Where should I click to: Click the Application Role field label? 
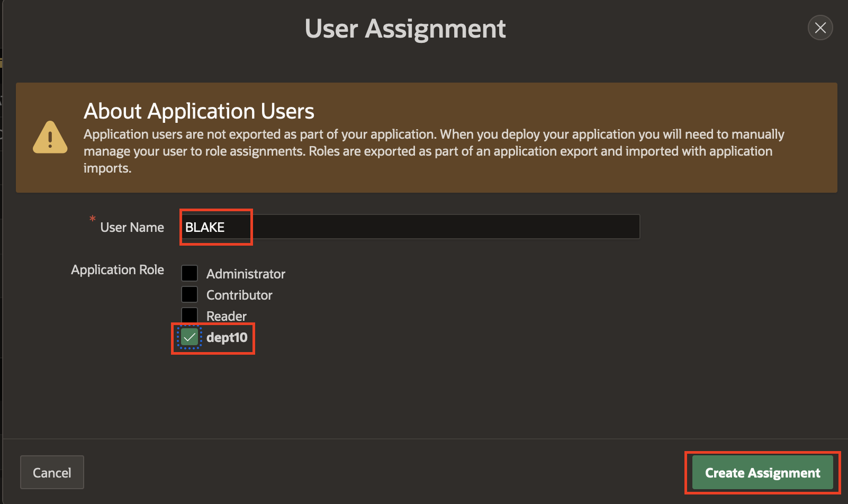pyautogui.click(x=118, y=269)
